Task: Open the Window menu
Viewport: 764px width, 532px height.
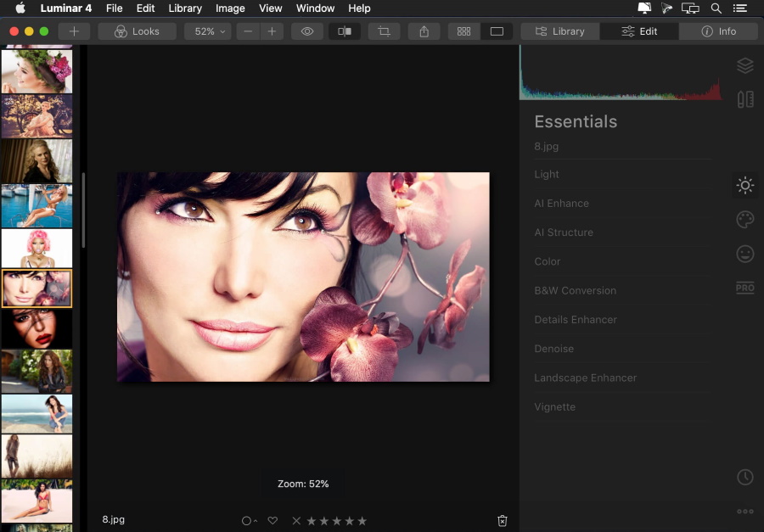Action: point(315,8)
